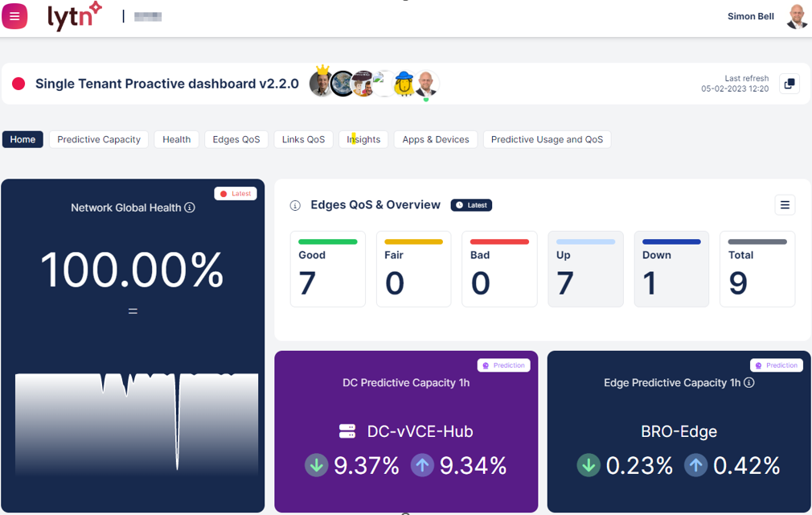Viewport: 812px width, 515px height.
Task: Open Simon Bell profile picture
Action: [796, 17]
